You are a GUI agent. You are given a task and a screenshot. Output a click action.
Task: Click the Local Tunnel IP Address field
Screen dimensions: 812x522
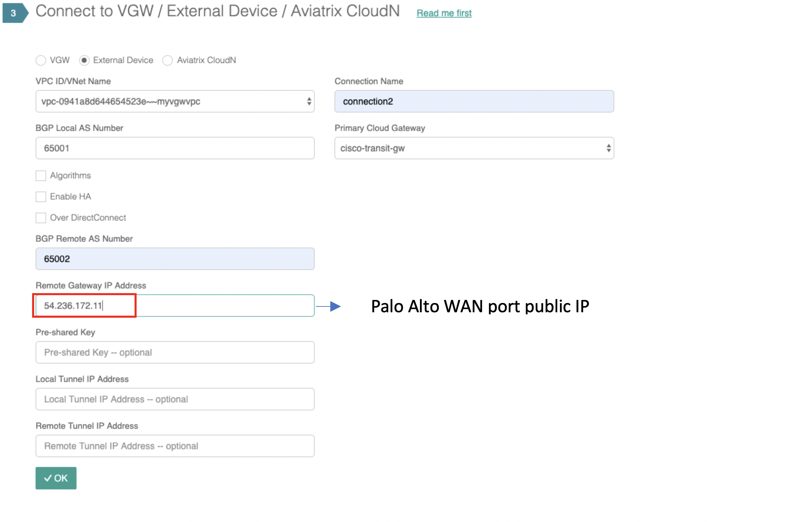click(x=174, y=399)
